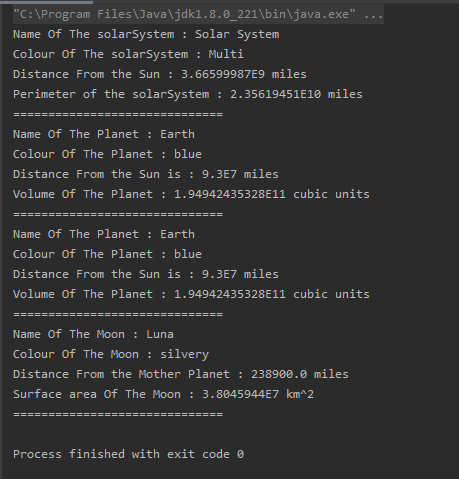The width and height of the screenshot is (459, 479).
Task: Click the horizontal scrollbar thumb at top edge
Action: click(47, 2)
